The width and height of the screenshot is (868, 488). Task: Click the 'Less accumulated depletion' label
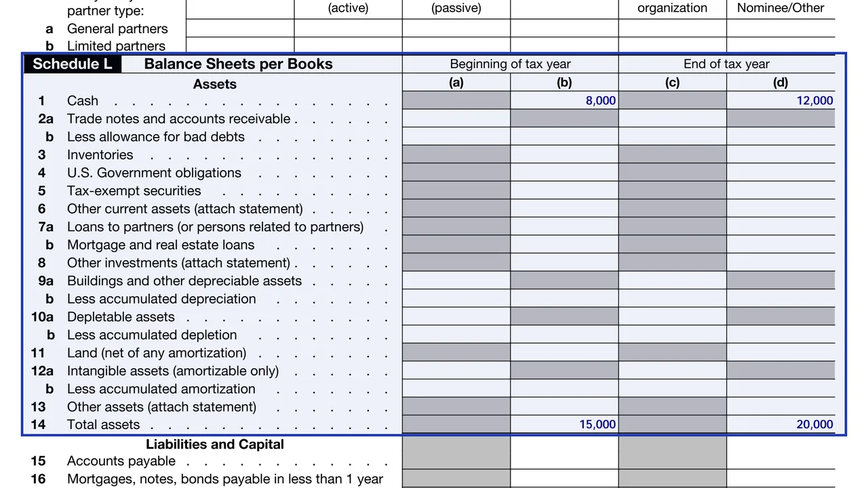click(x=152, y=335)
